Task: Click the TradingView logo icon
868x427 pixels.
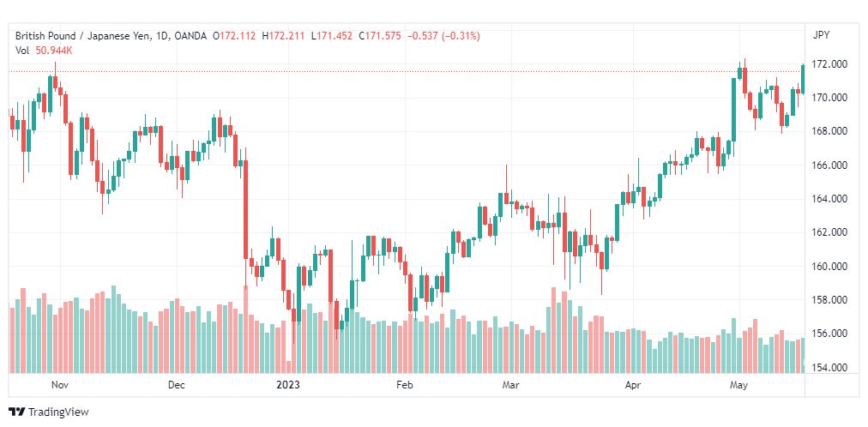Action: [x=17, y=412]
